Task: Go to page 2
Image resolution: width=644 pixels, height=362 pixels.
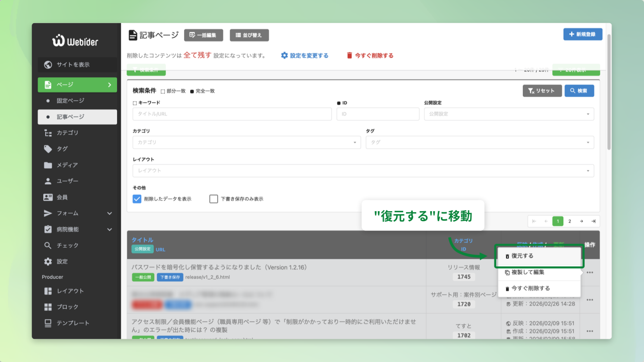Action: click(569, 221)
